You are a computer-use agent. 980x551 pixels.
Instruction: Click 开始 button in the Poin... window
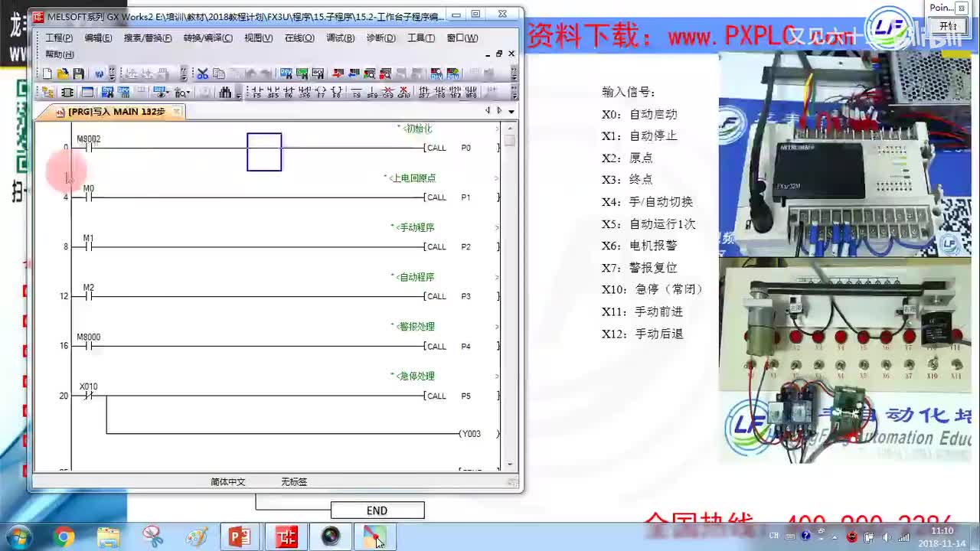coord(948,25)
